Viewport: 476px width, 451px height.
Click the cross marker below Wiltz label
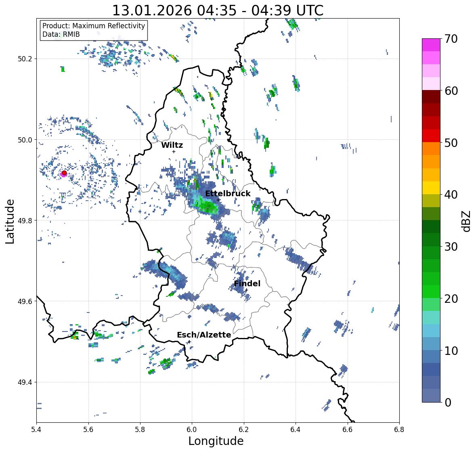174,151
